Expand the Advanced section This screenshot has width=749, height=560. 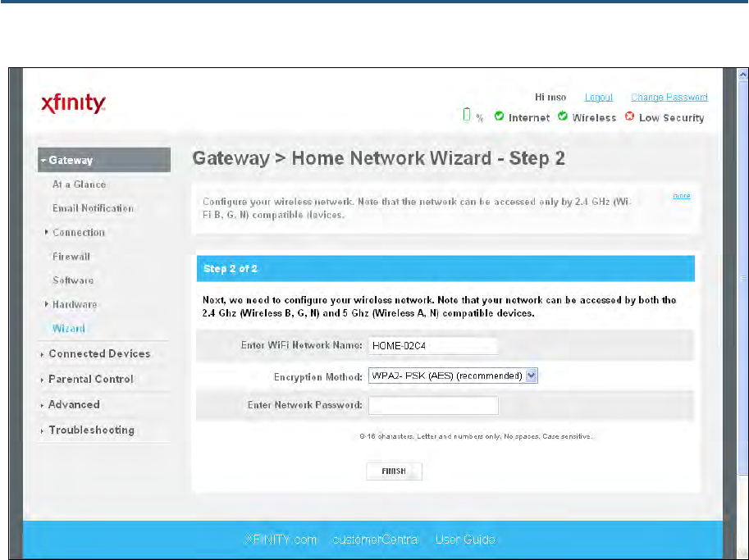point(74,404)
